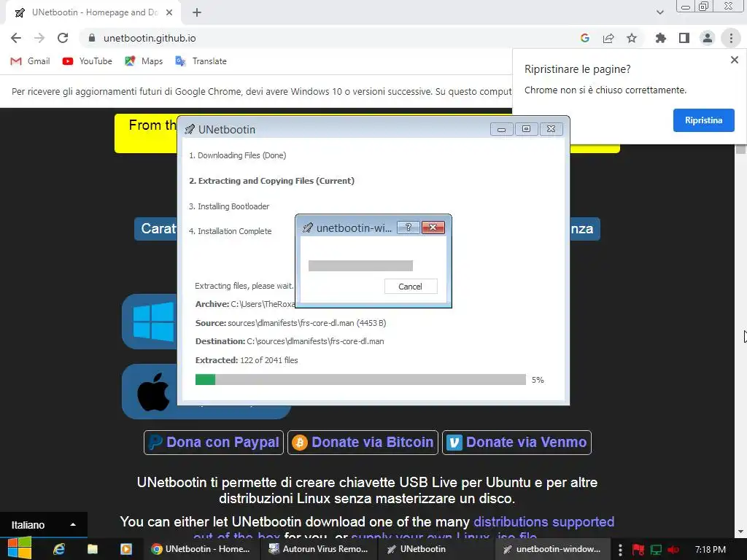The width and height of the screenshot is (747, 560).
Task: Reload the unetbootin.github.io page
Action: coord(63,38)
